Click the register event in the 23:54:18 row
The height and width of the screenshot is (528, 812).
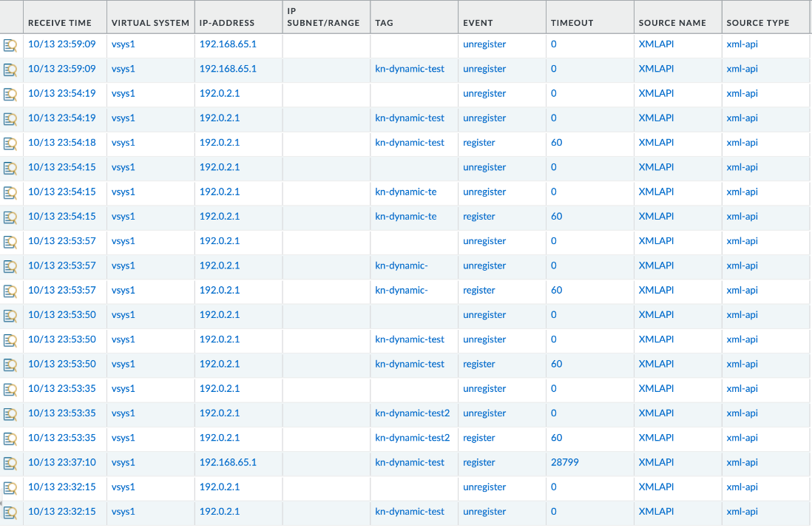point(479,143)
